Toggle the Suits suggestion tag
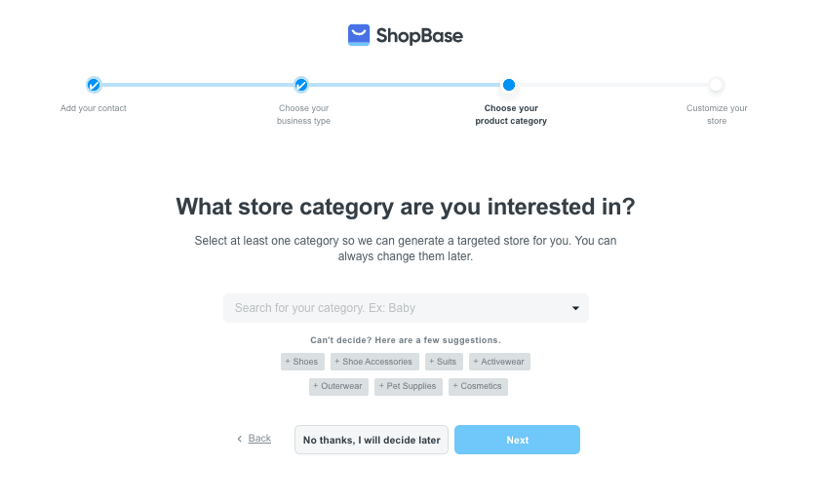 [444, 362]
